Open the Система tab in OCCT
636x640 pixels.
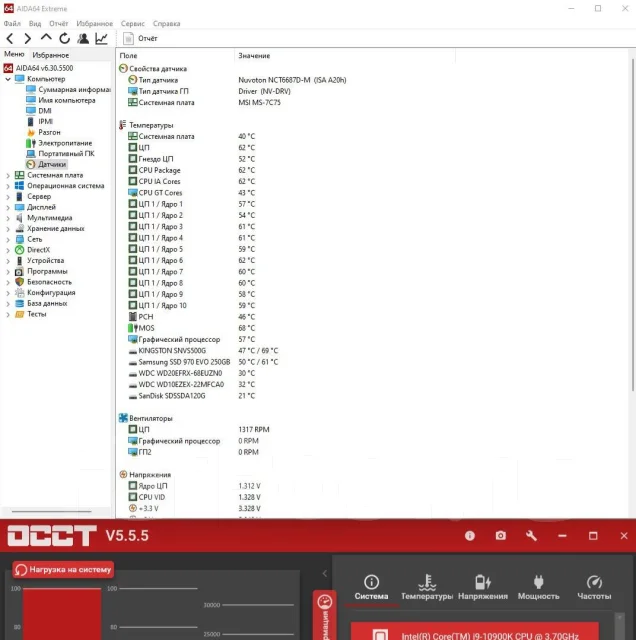pos(371,587)
